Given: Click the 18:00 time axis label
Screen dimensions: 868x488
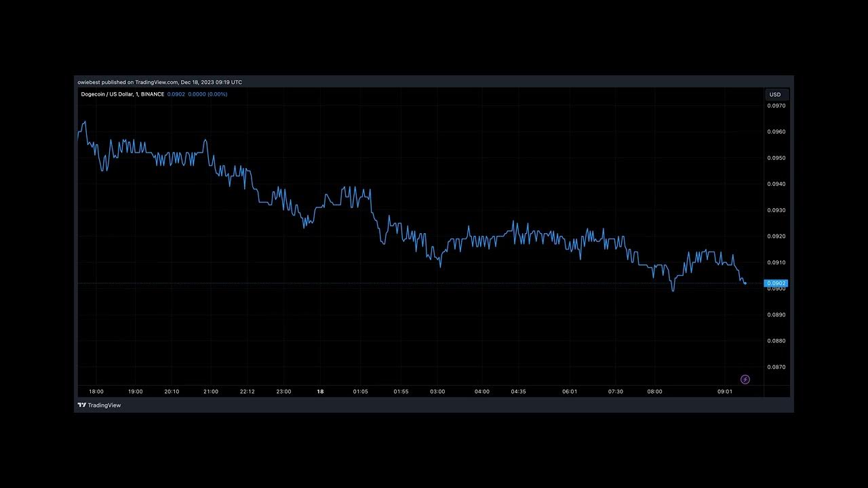Looking at the screenshot, I should tap(96, 392).
